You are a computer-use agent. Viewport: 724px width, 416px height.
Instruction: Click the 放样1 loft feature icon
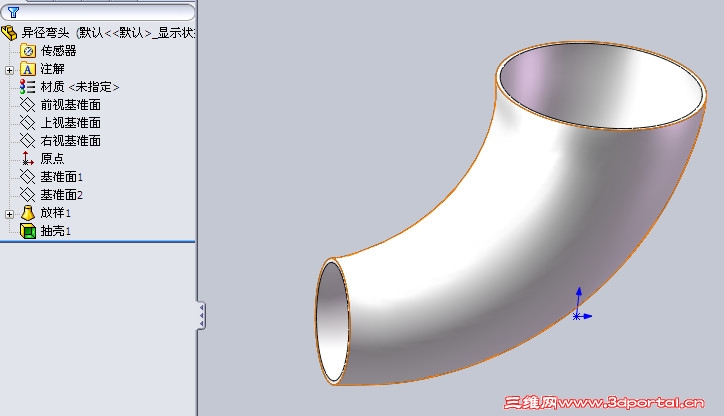click(28, 213)
